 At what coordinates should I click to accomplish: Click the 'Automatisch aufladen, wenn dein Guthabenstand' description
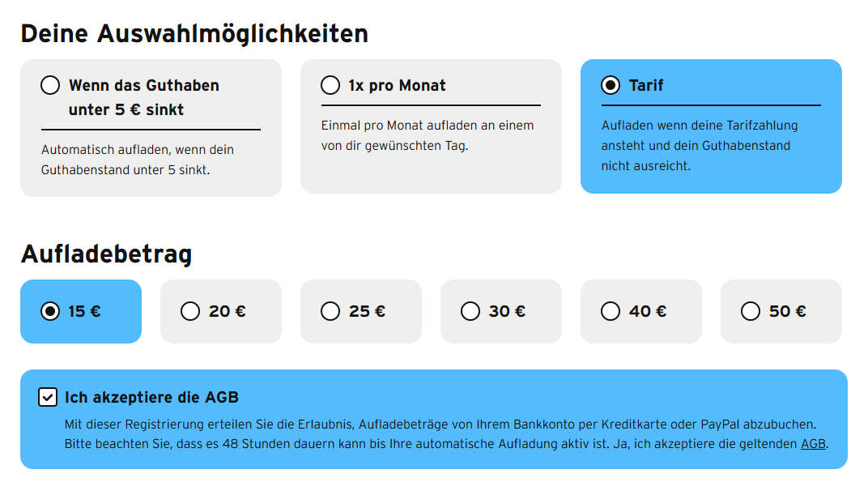point(138,160)
